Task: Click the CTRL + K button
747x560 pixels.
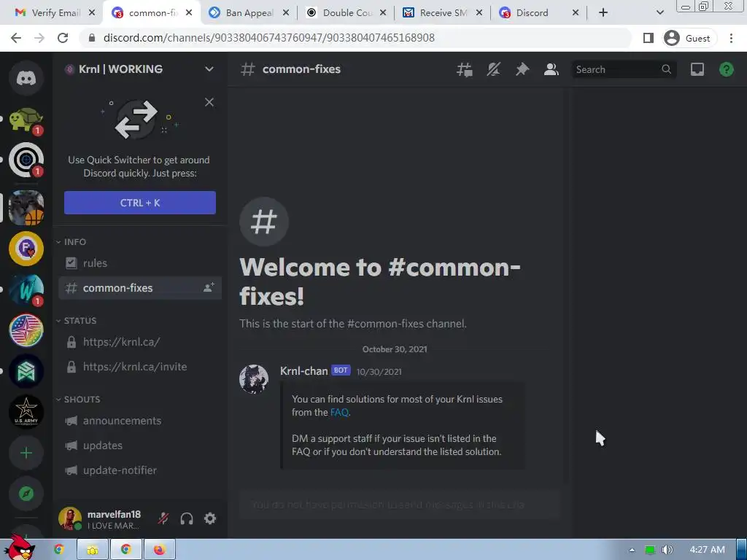Action: coord(139,203)
